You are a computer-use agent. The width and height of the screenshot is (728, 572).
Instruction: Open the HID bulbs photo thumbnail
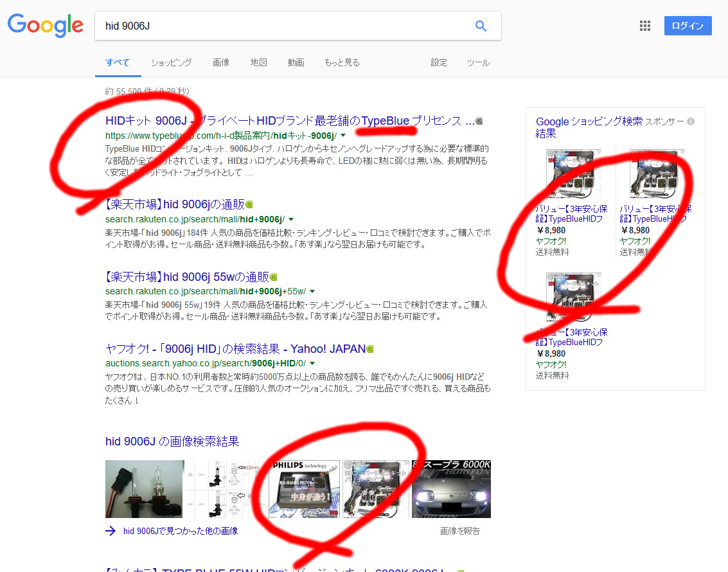pyautogui.click(x=145, y=489)
